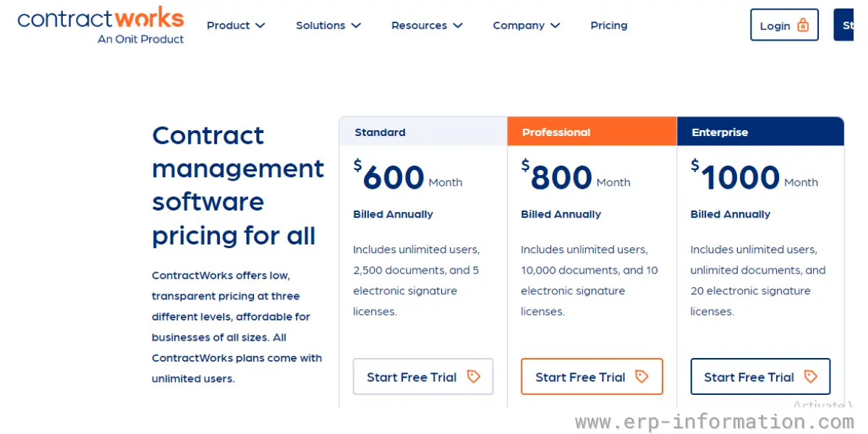The width and height of the screenshot is (868, 434).
Task: Open the Product menu item
Action: coord(237,25)
